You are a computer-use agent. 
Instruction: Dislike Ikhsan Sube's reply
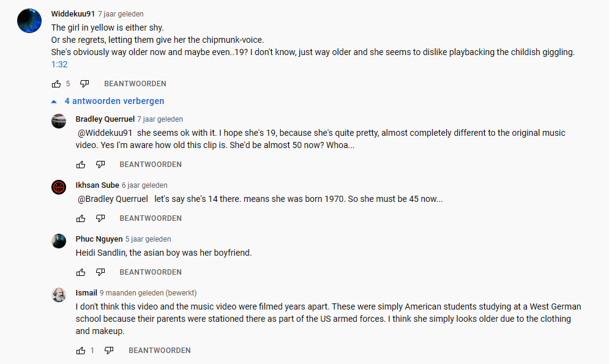coord(100,218)
